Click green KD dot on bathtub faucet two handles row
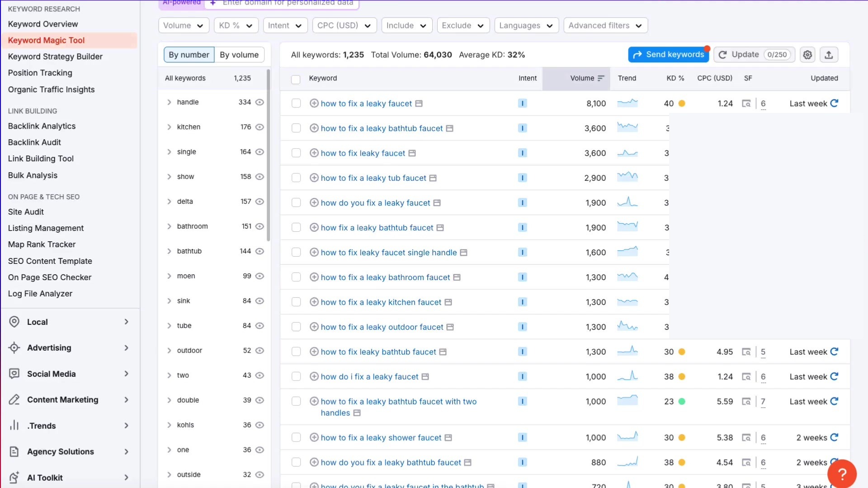 tap(682, 402)
